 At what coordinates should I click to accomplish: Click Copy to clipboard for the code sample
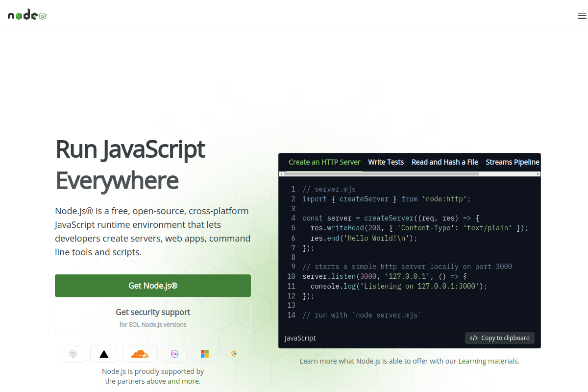coord(499,338)
